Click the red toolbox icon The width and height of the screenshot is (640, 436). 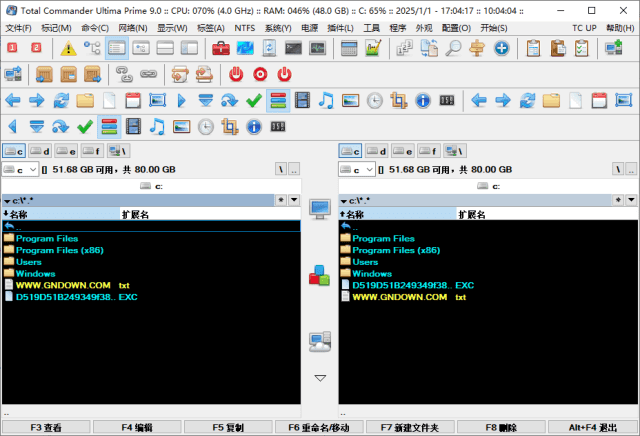[221, 48]
